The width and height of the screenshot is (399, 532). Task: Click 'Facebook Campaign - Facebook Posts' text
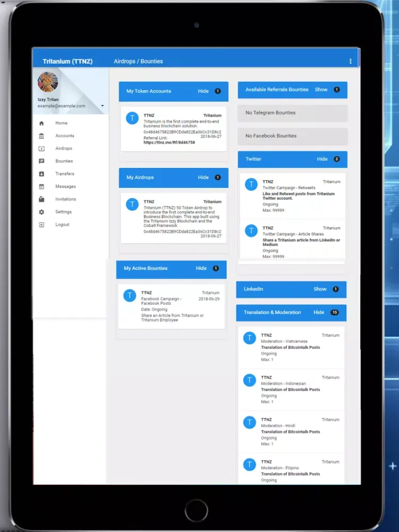(161, 301)
